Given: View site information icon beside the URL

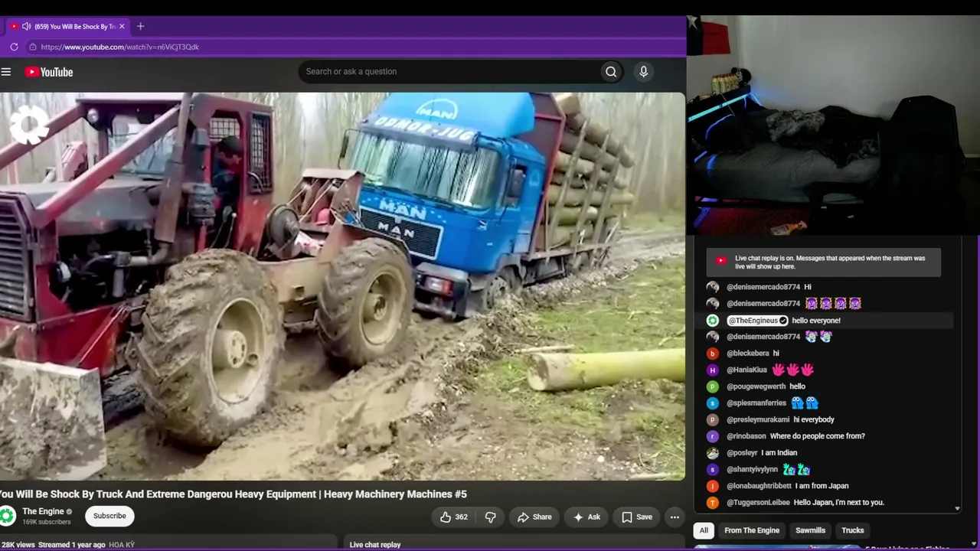Looking at the screenshot, I should 32,47.
